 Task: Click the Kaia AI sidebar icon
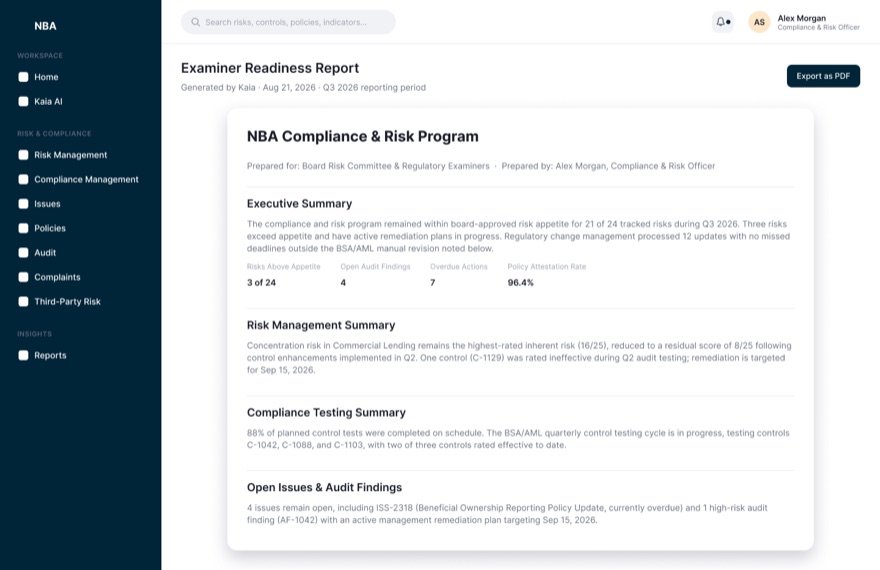(24, 102)
